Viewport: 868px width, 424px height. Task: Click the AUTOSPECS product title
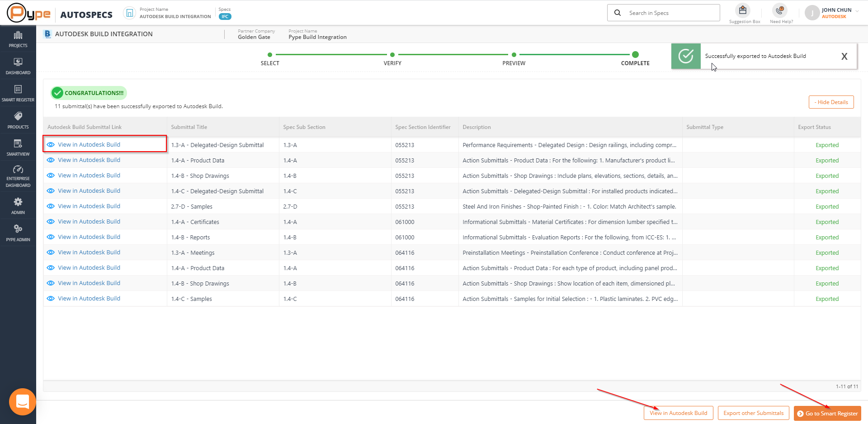click(86, 15)
